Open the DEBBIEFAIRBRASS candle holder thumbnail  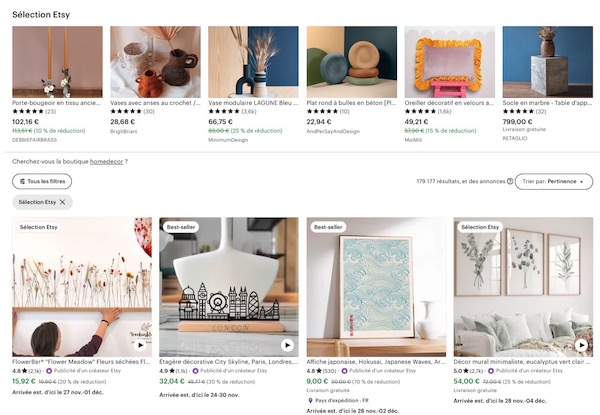(57, 61)
